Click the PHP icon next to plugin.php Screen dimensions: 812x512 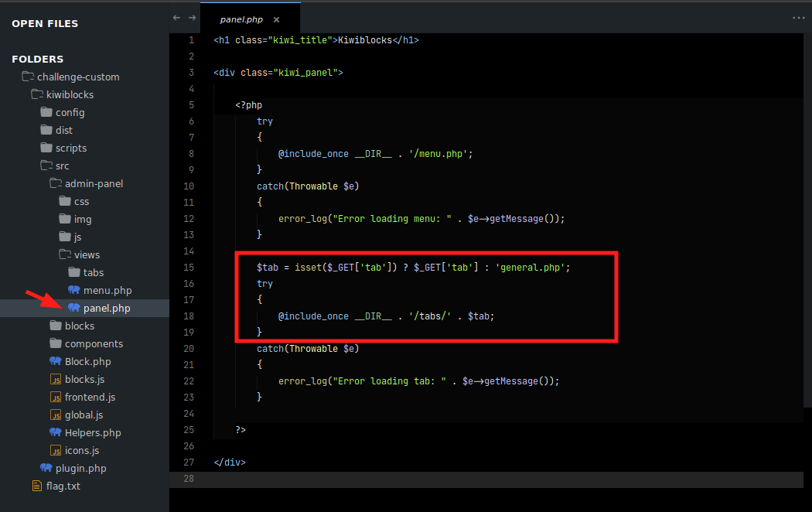[x=46, y=468]
